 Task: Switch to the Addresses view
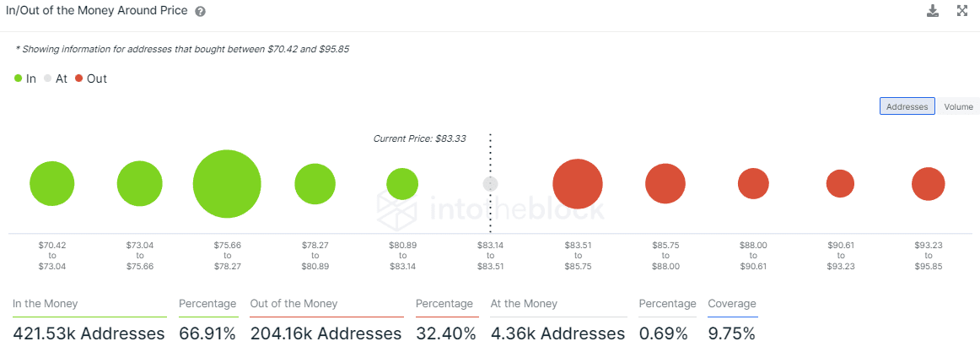click(x=907, y=106)
